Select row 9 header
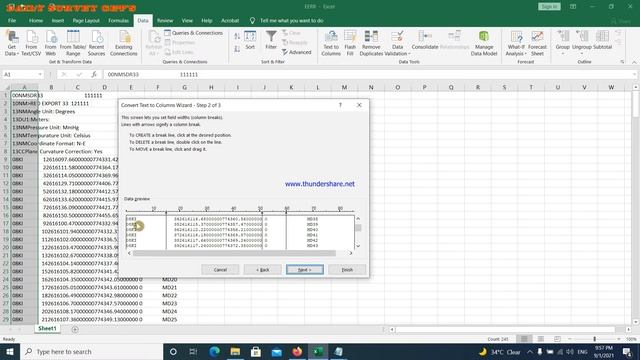 [x=6, y=159]
